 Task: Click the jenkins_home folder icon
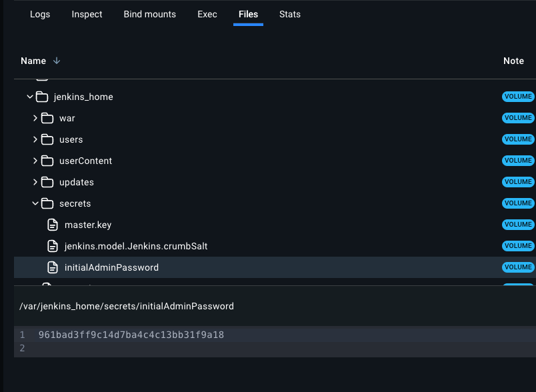(40, 96)
